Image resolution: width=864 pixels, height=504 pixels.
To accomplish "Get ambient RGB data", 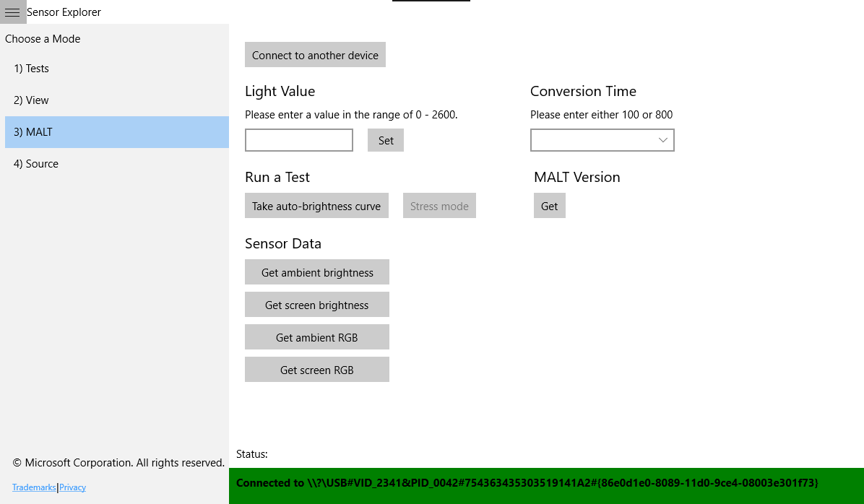I will tap(317, 337).
